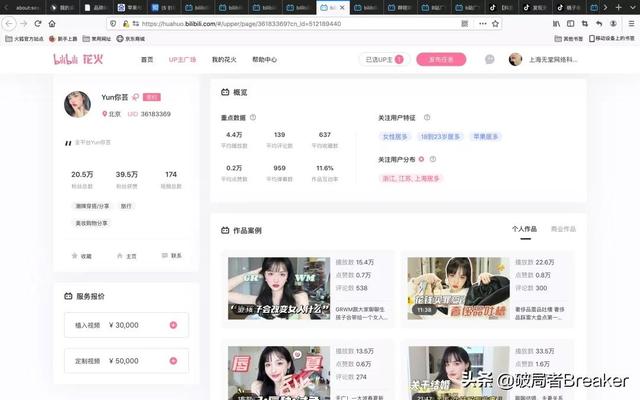Image resolution: width=640 pixels, height=400 pixels.
Task: Switch to the 商业作品 tab
Action: pyautogui.click(x=563, y=229)
